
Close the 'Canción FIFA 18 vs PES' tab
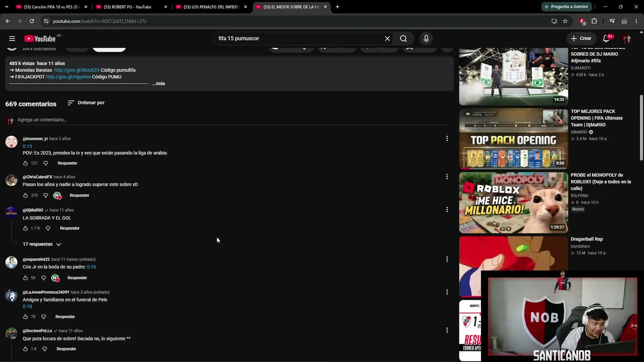(86, 7)
